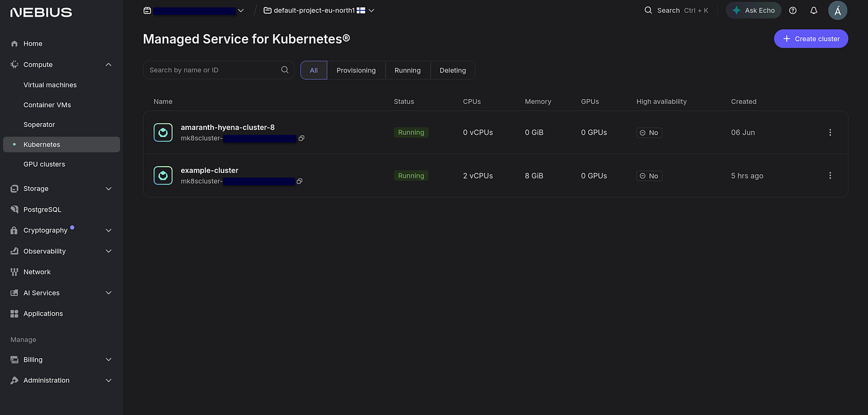
Task: Click the tenant calendar icon in header
Action: (147, 11)
